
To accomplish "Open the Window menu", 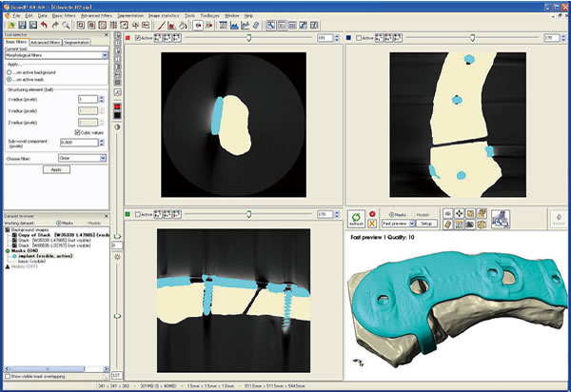I will [231, 15].
